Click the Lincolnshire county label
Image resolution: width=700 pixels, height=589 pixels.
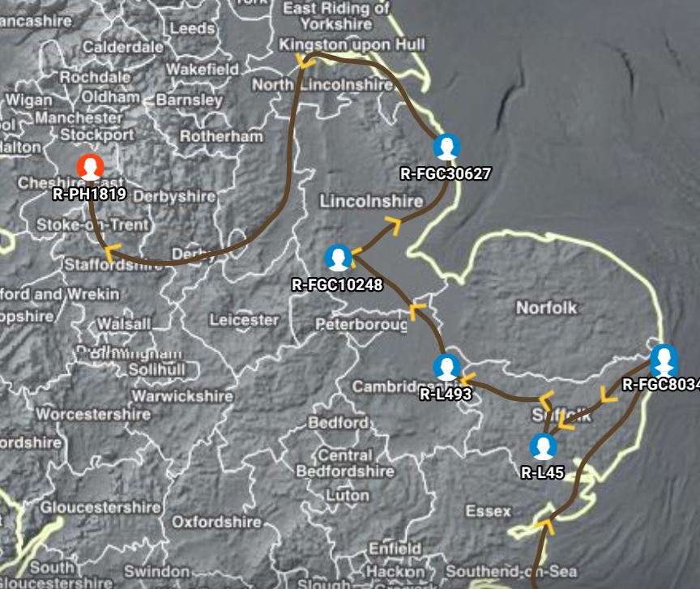pyautogui.click(x=371, y=201)
